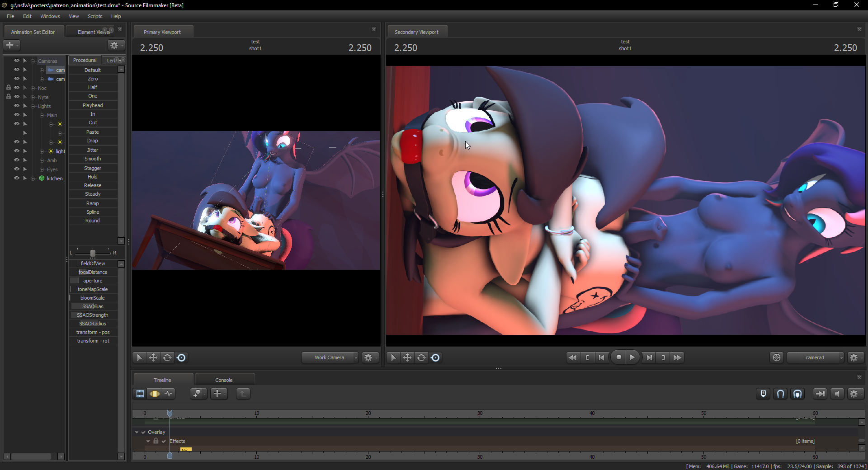Click the timeline add plus button

[219, 394]
